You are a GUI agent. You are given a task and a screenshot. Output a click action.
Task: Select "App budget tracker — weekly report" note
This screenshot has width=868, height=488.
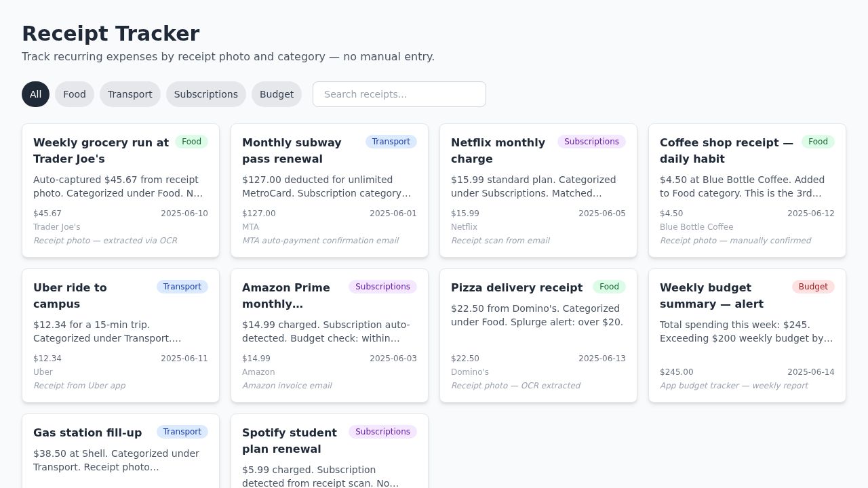coord(734,386)
